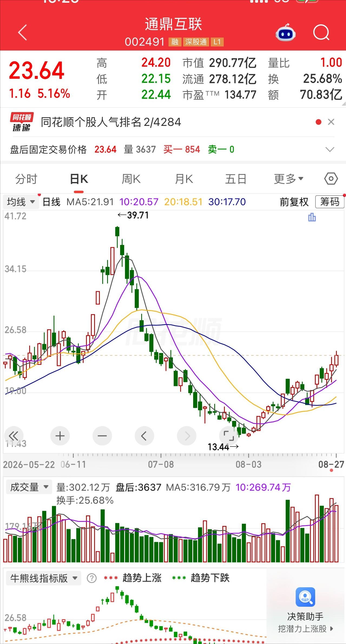Open the 筹码 chip distribution button

330,202
